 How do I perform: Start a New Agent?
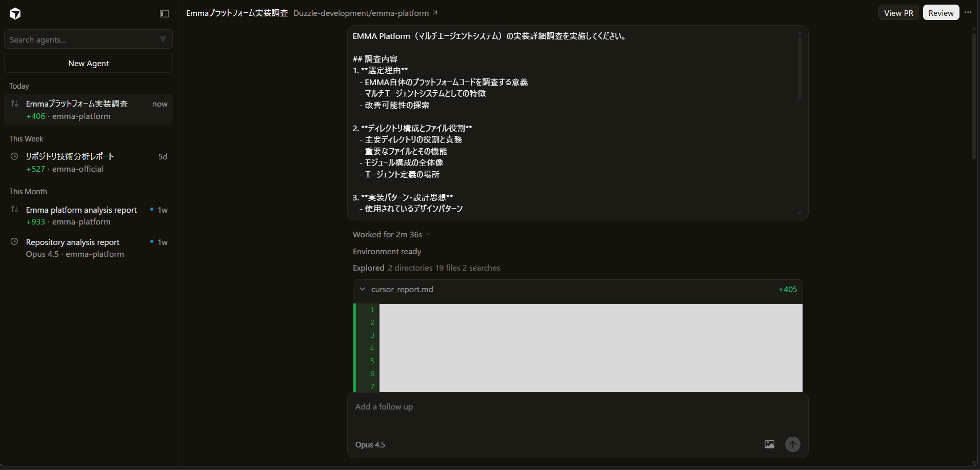[88, 64]
